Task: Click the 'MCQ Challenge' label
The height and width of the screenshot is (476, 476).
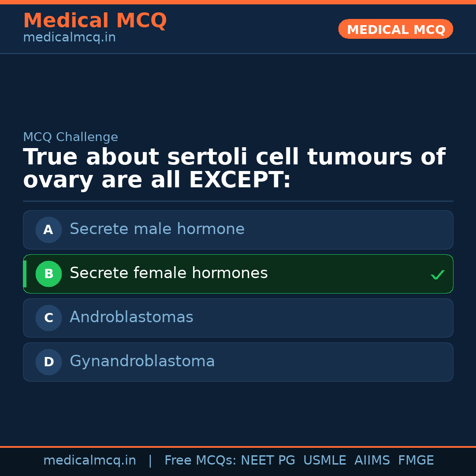Action: point(71,138)
